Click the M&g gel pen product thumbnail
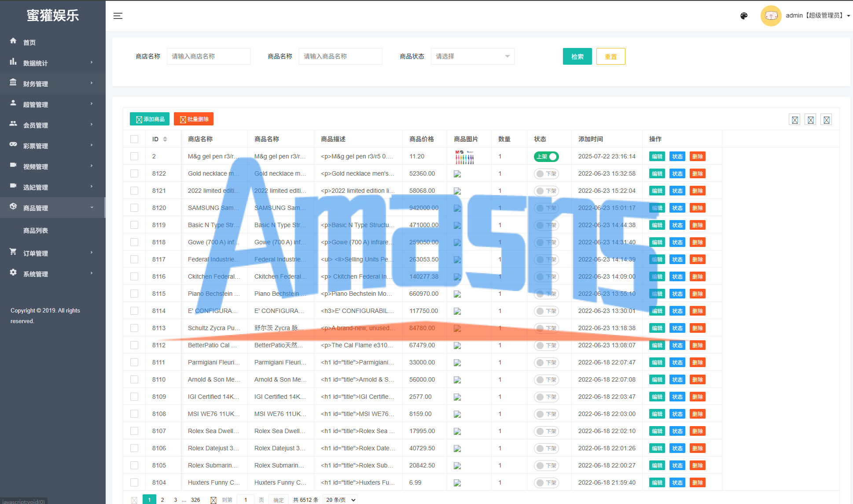Image resolution: width=853 pixels, height=504 pixels. [464, 157]
